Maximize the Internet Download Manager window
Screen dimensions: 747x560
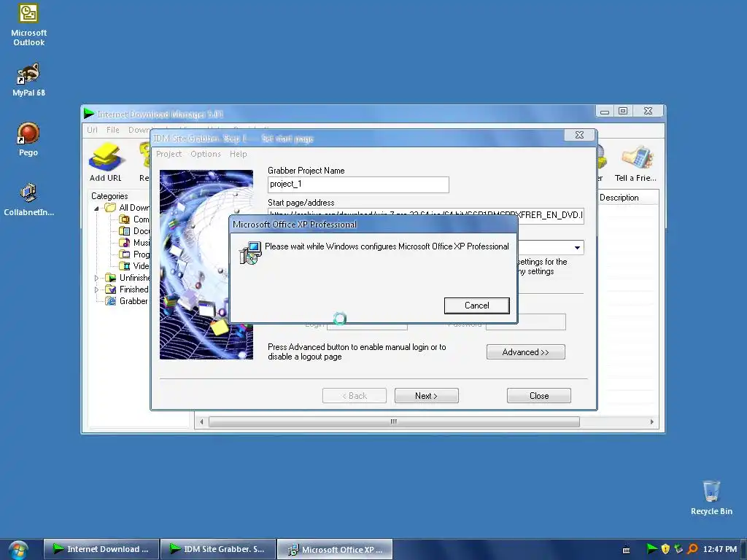623,111
